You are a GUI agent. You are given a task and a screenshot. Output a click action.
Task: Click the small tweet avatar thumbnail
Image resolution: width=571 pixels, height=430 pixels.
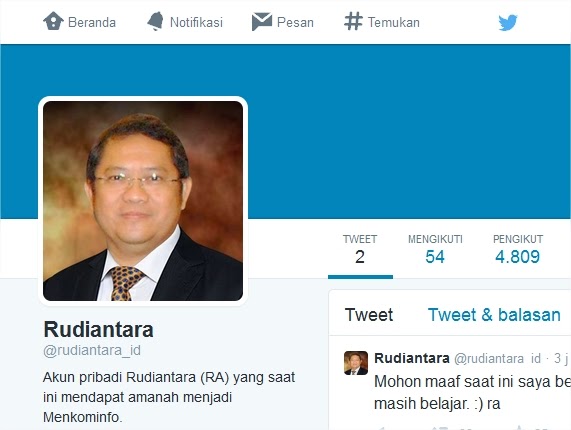click(x=356, y=363)
